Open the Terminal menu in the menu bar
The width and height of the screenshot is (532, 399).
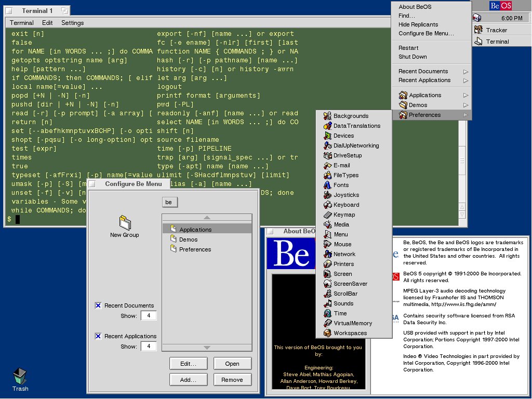click(21, 23)
